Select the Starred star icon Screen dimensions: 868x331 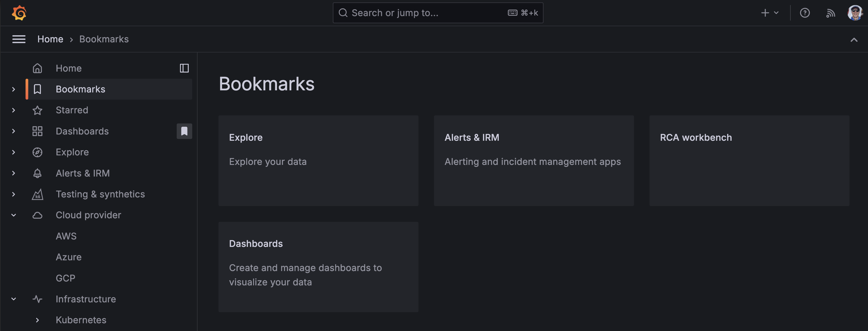pyautogui.click(x=37, y=110)
